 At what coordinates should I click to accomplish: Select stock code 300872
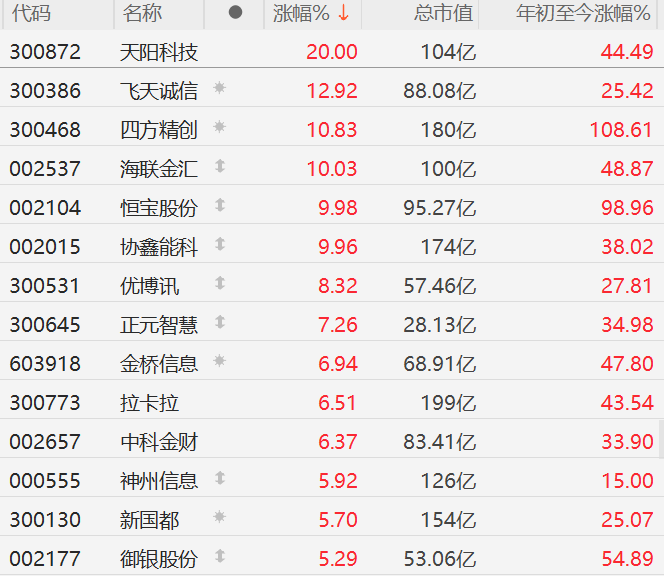[x=45, y=52]
